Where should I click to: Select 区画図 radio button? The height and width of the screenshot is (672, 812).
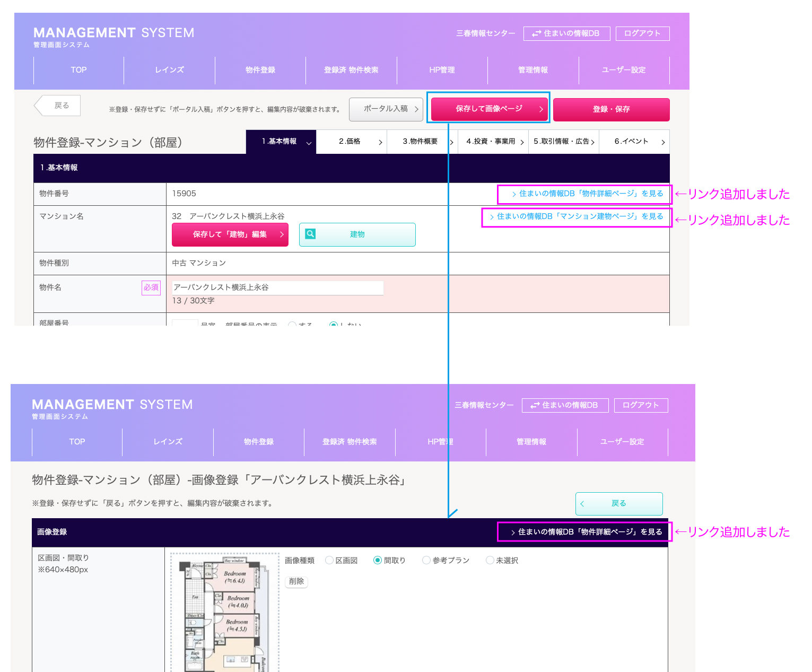329,560
